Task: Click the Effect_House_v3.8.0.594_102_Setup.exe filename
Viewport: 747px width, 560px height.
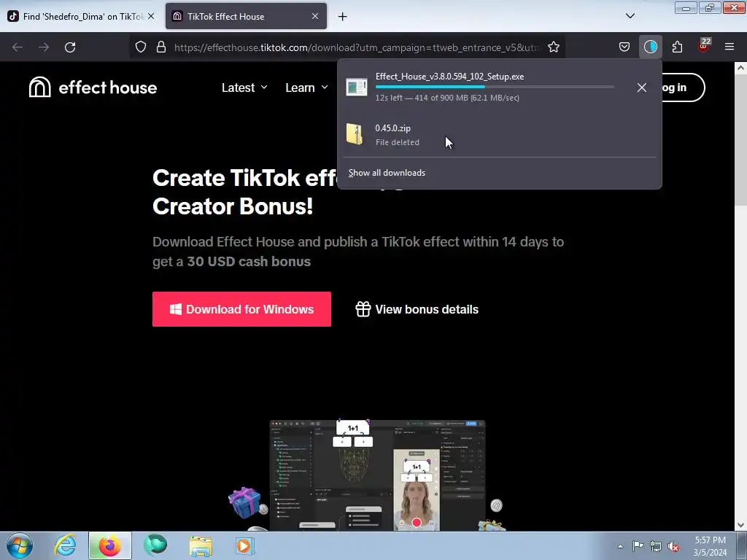Action: 449,76
